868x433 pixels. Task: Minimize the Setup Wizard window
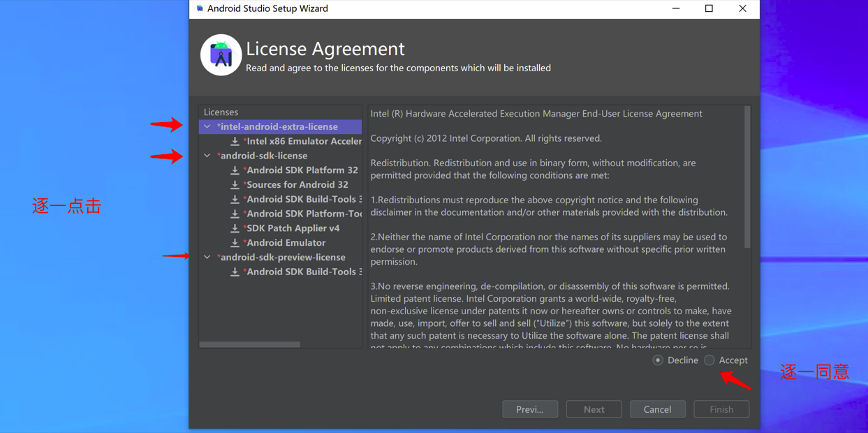pyautogui.click(x=676, y=8)
